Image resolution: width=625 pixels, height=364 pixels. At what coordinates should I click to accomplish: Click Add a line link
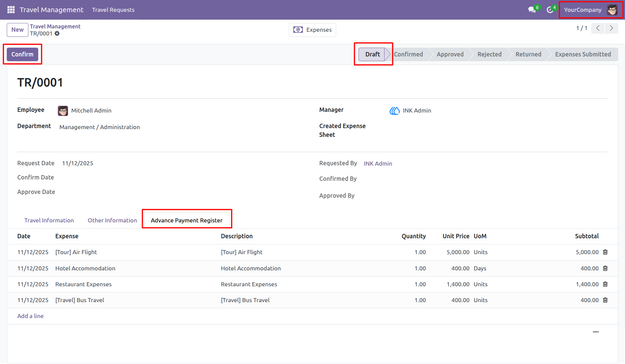pyautogui.click(x=30, y=316)
